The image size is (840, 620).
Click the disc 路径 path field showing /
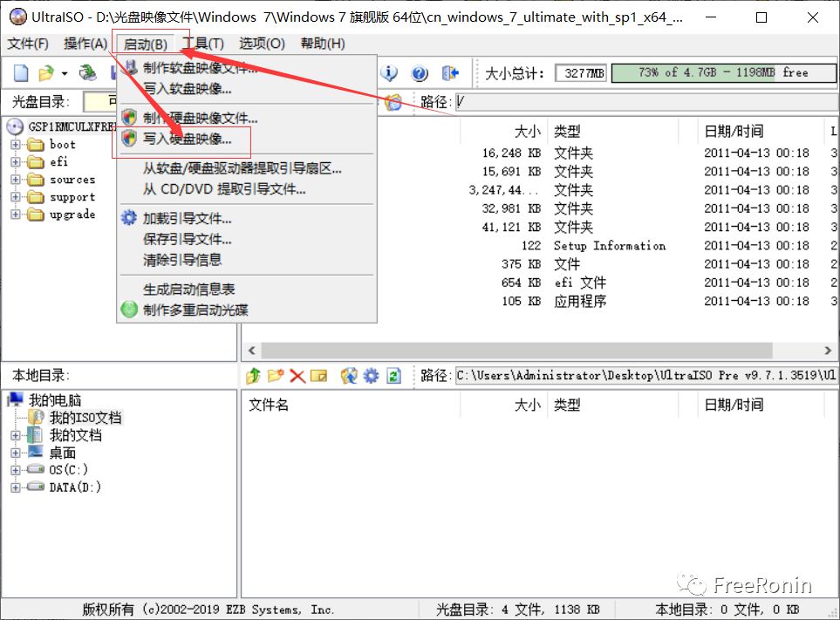coord(646,102)
